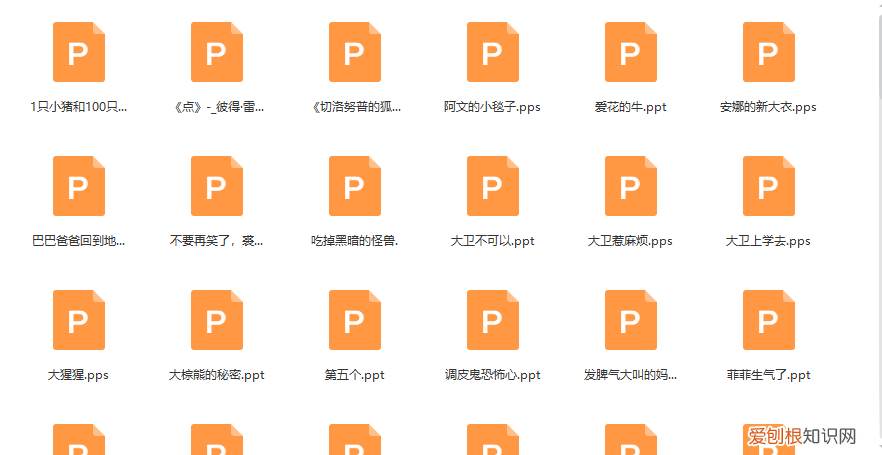882x455 pixels.
Task: Click the file name 大卫上学去.pps
Action: (768, 241)
